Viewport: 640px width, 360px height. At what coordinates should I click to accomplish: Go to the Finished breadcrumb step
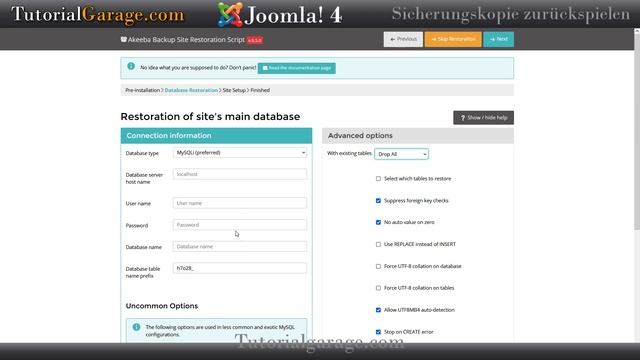pos(260,90)
